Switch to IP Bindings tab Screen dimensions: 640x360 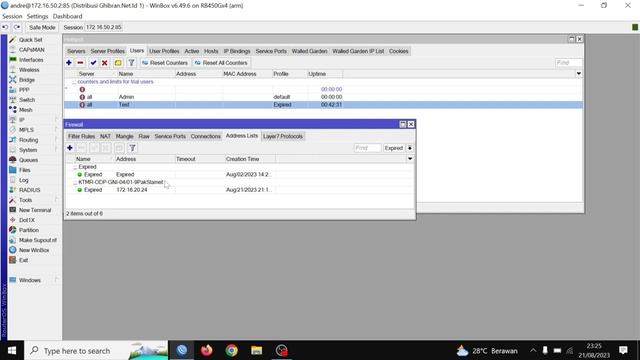[237, 51]
